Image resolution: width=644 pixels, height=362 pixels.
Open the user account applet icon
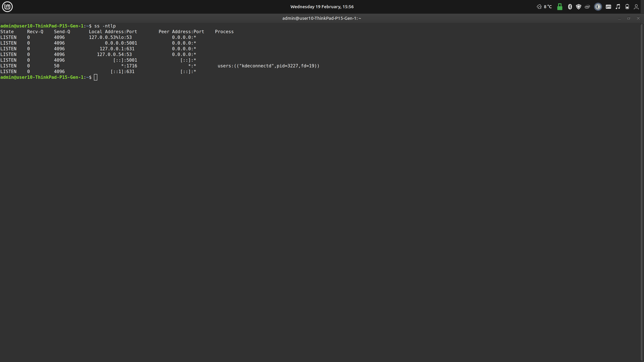[636, 7]
